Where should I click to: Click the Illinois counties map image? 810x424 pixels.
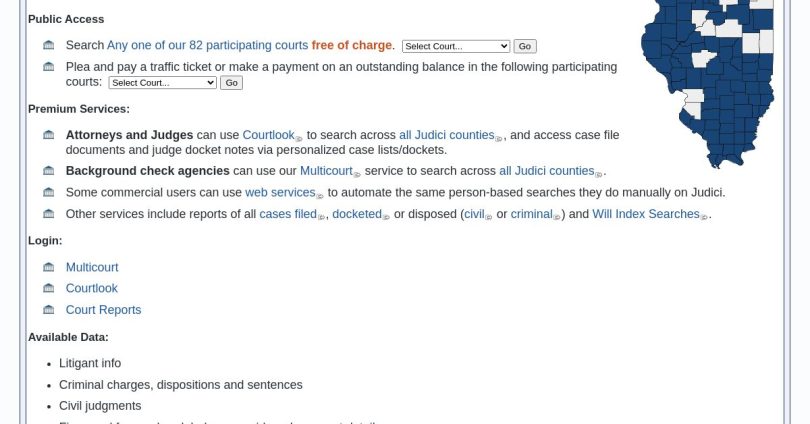tap(707, 84)
